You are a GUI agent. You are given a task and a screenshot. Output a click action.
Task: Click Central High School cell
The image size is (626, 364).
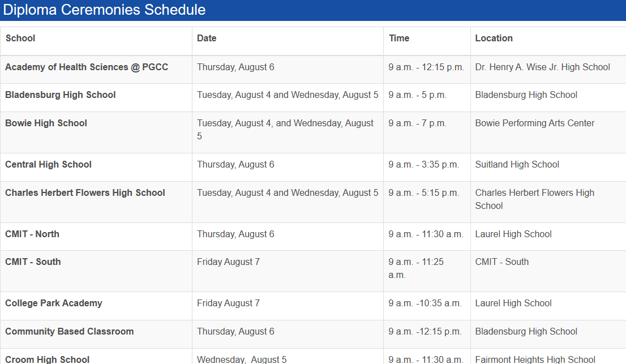tap(49, 165)
